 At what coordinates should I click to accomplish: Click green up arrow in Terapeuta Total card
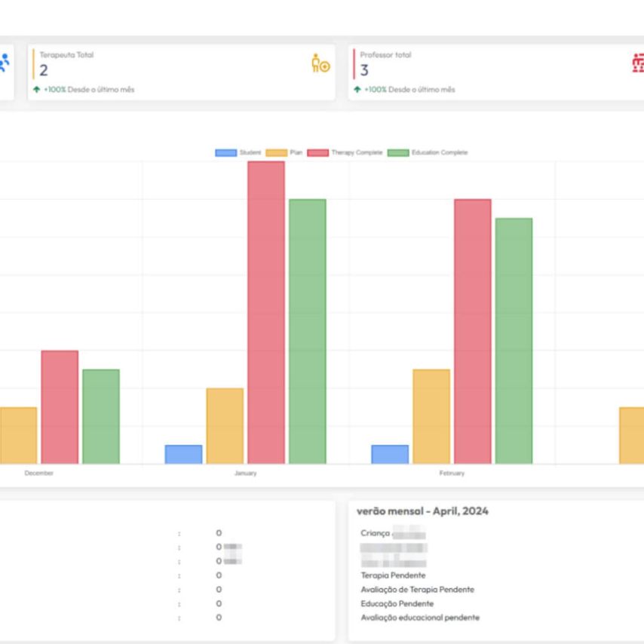click(36, 90)
